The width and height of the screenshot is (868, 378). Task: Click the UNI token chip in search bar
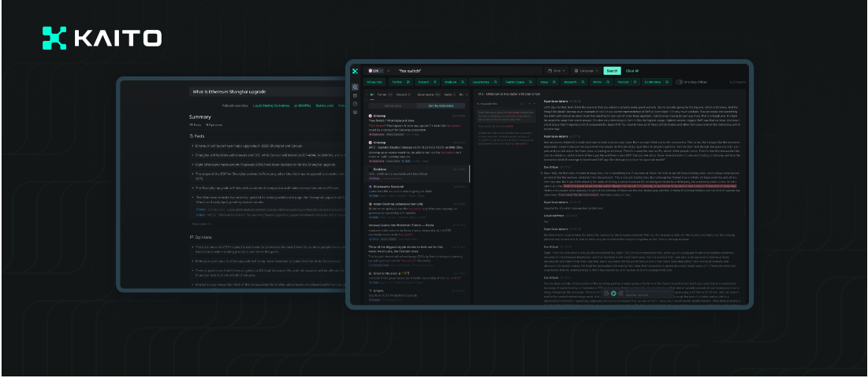pyautogui.click(x=376, y=71)
